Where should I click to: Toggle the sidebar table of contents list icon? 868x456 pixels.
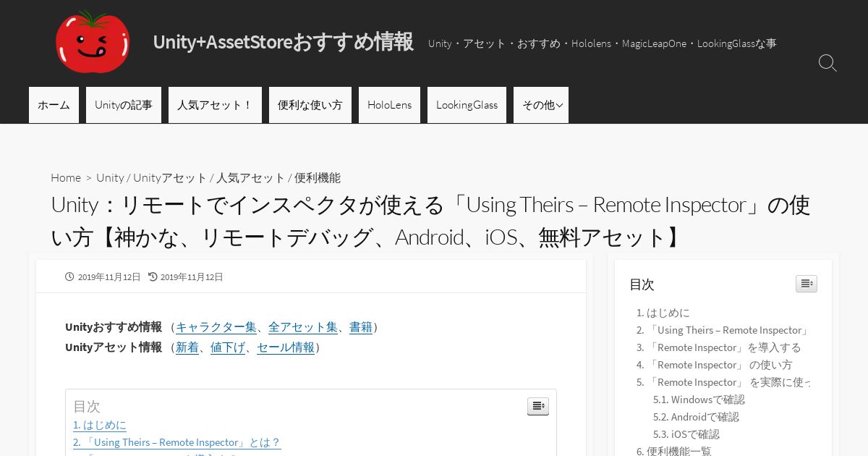click(x=807, y=284)
